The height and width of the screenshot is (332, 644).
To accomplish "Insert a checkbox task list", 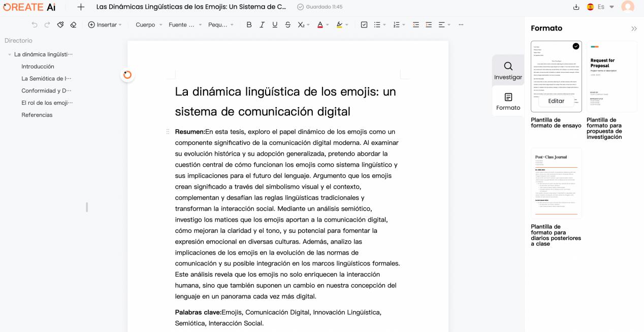I will pyautogui.click(x=364, y=25).
